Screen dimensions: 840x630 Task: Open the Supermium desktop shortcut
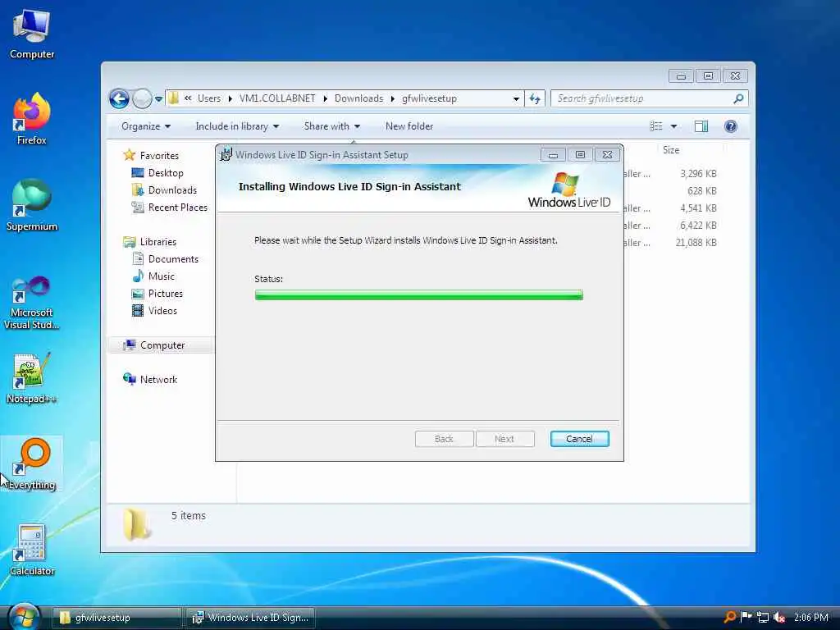tap(32, 205)
